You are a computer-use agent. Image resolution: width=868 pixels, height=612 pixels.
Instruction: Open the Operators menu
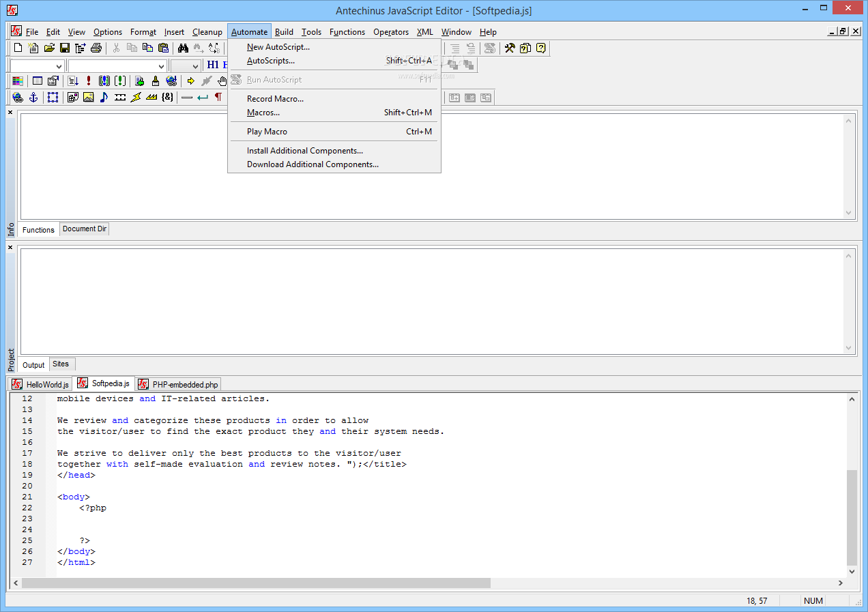click(x=391, y=32)
